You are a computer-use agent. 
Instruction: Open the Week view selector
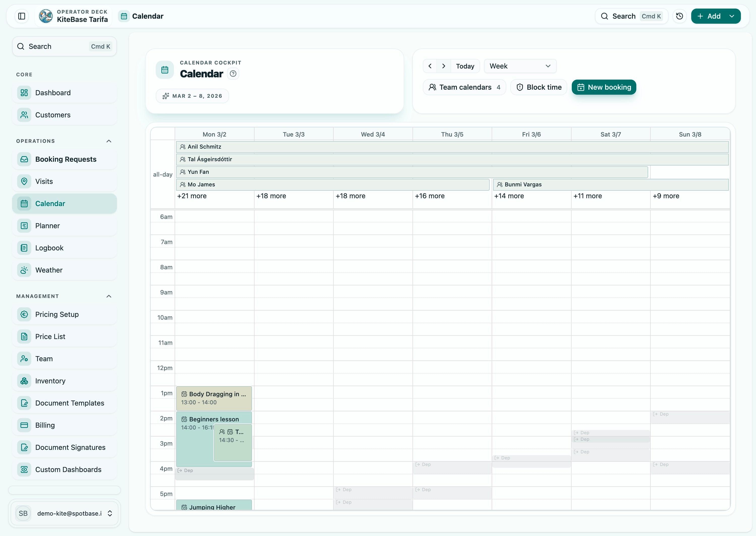click(x=519, y=66)
